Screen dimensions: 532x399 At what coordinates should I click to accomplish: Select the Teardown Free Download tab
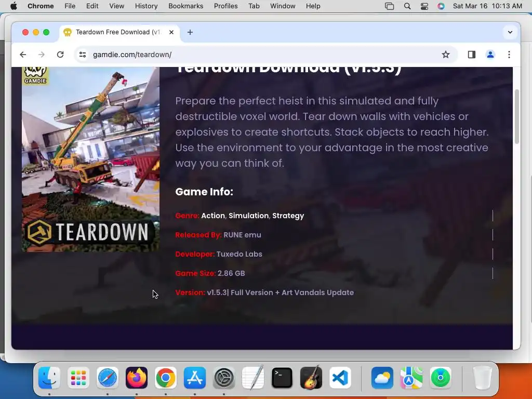tap(119, 32)
